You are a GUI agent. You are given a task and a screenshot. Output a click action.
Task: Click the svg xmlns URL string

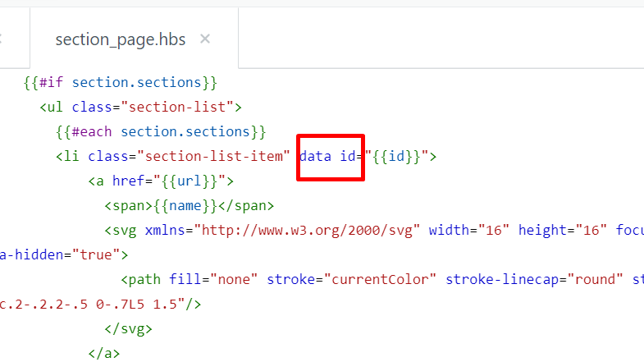tap(321, 231)
